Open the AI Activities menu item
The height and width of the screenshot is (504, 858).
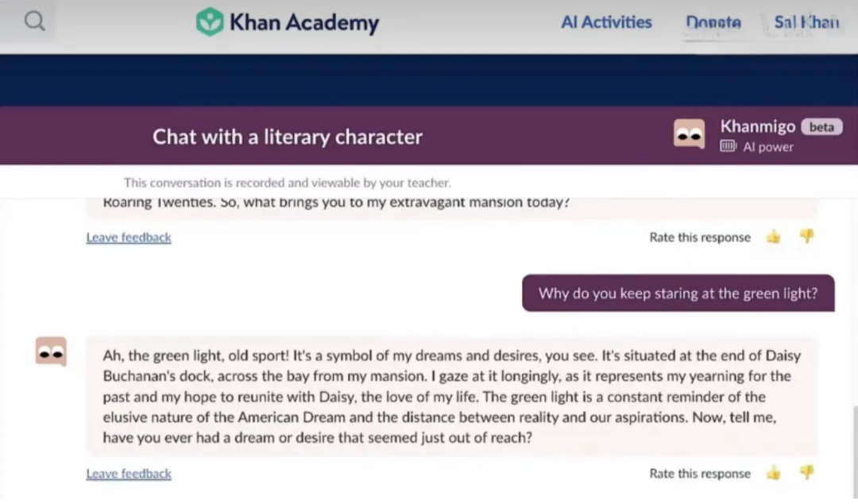[606, 22]
